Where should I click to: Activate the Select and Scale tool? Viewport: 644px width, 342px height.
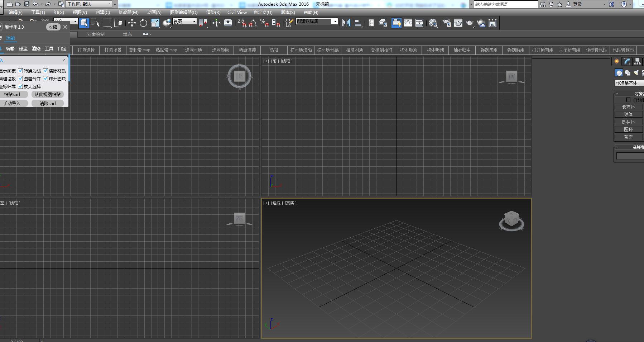tap(155, 23)
